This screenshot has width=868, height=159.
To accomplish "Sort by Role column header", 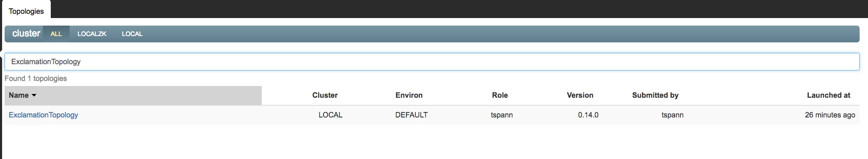I will (x=500, y=95).
